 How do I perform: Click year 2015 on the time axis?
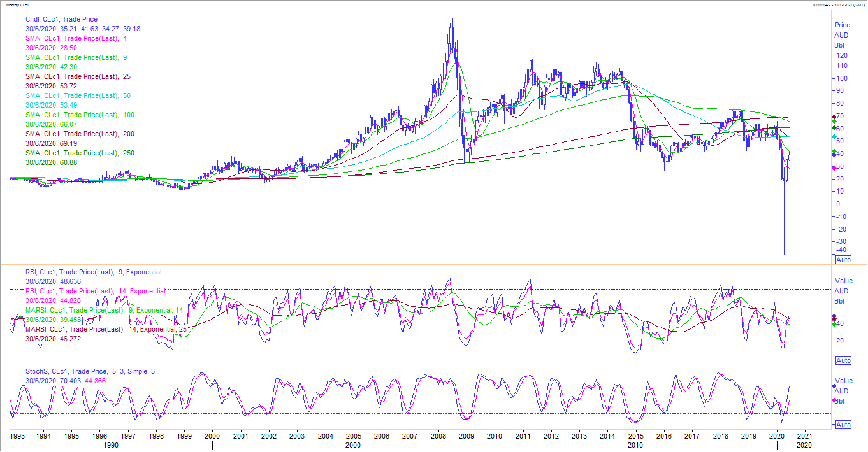tap(635, 436)
